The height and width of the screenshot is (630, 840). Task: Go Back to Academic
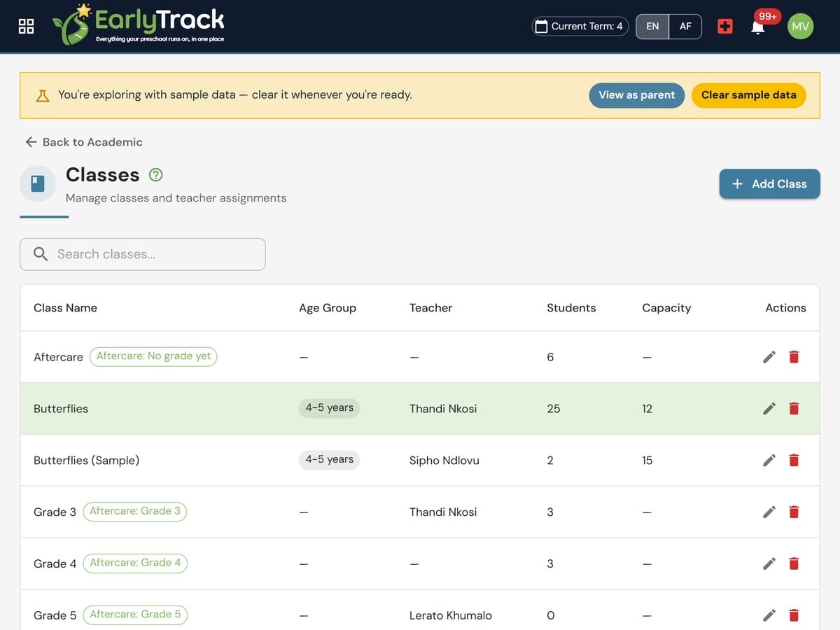83,142
